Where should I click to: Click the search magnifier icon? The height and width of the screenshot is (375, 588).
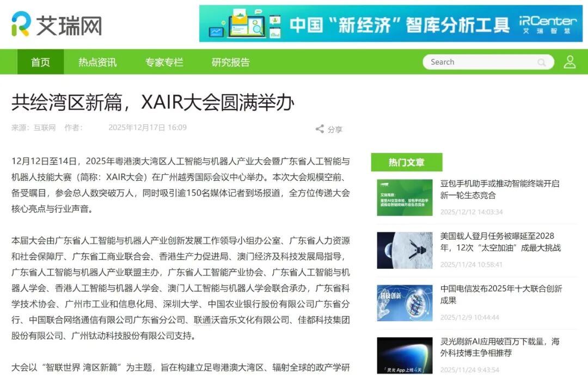[x=542, y=62]
